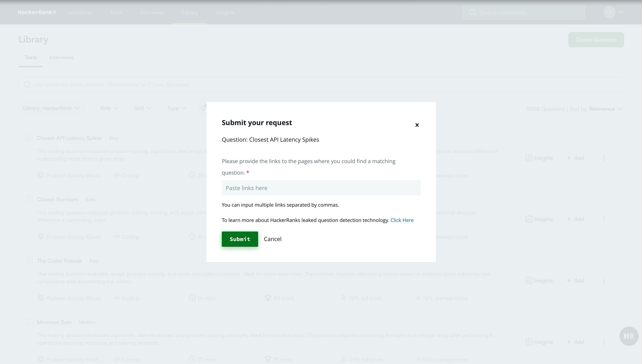This screenshot has width=642, height=364.
Task: Click the search magnifier in candidate search
Action: [472, 12]
